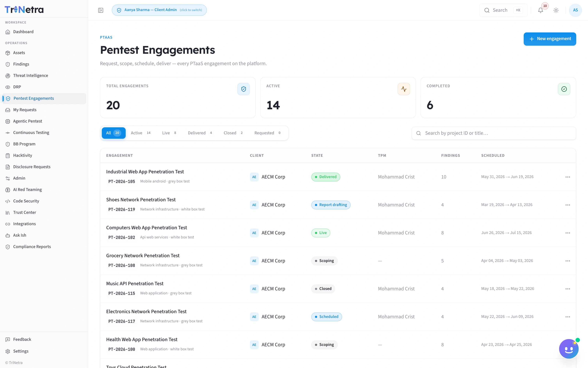Viewport: 588px width, 368px height.
Task: Click project ID PT-2026-100
Action: point(121,349)
